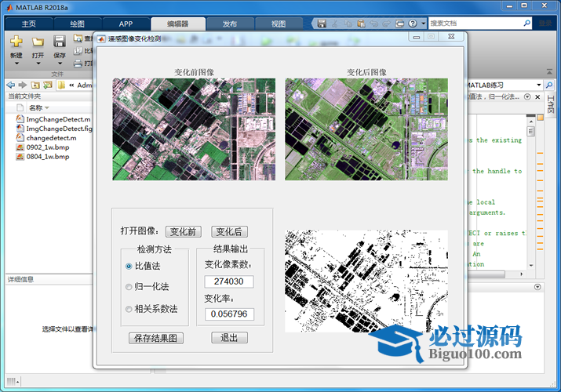Click the switch windows icon in the quick access toolbar

pos(399,24)
